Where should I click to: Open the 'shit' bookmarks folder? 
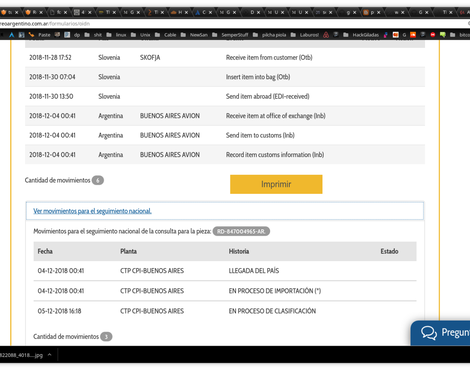[x=94, y=35]
